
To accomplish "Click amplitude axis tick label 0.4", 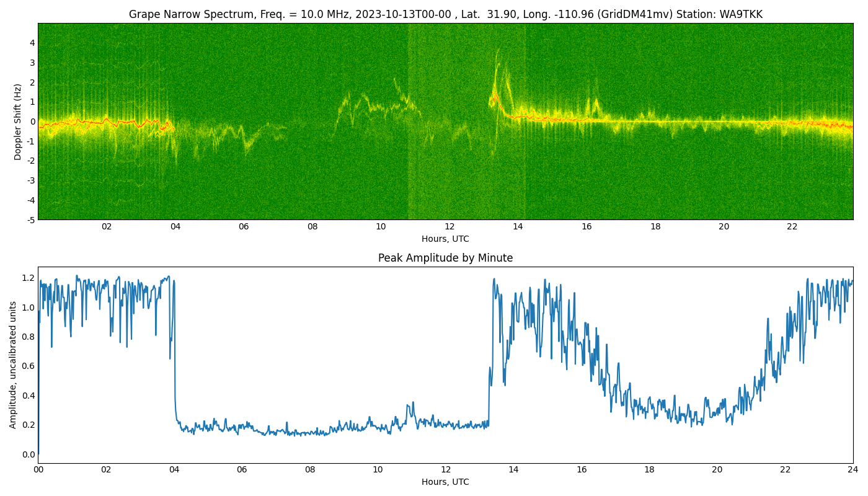I will (29, 396).
